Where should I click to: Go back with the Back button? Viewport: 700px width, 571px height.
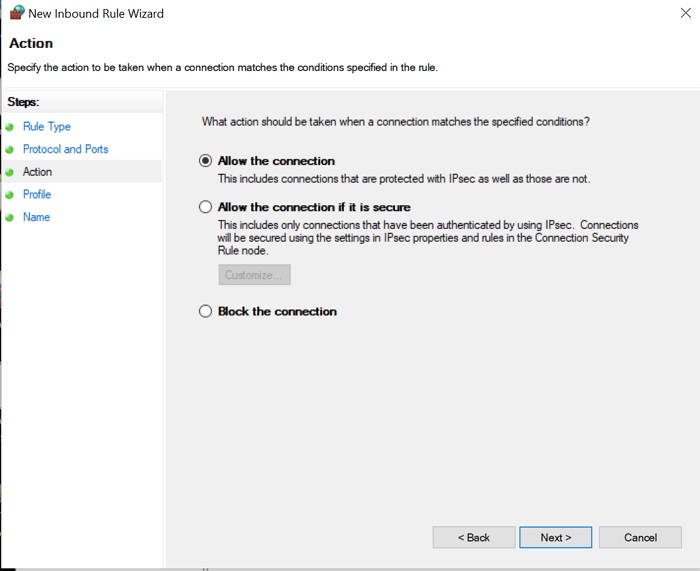pos(474,537)
